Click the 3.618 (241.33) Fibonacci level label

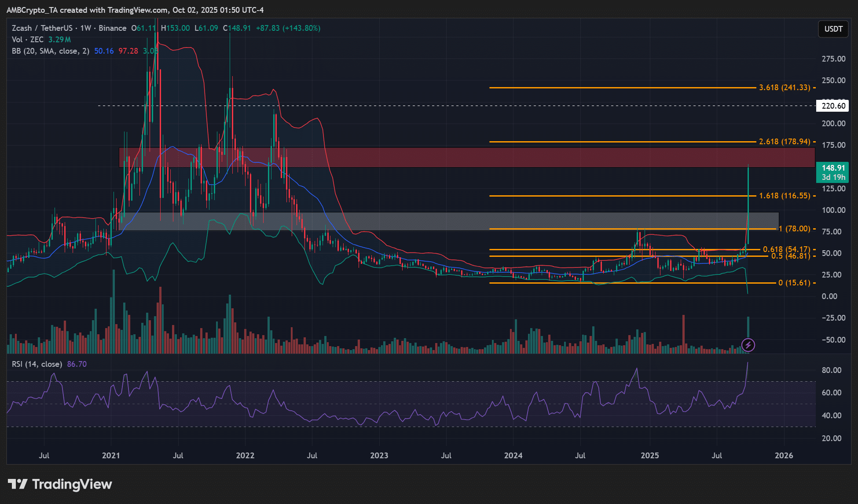pyautogui.click(x=784, y=88)
